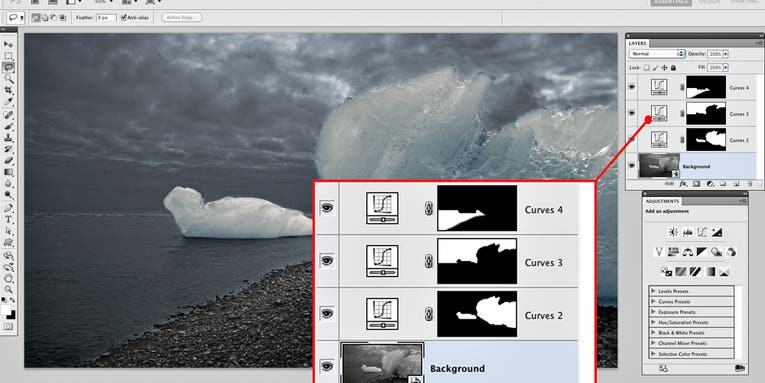The height and width of the screenshot is (383, 765).
Task: Add a Photo Filter adjustment
Action: (717, 251)
